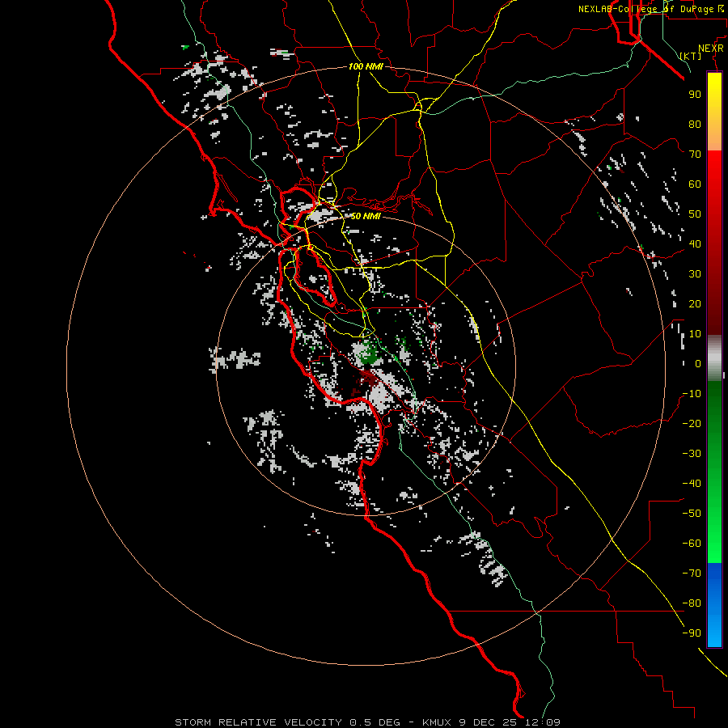728x728 pixels.
Task: Click the positive 50 value on the velocity scale
Action: pos(695,214)
